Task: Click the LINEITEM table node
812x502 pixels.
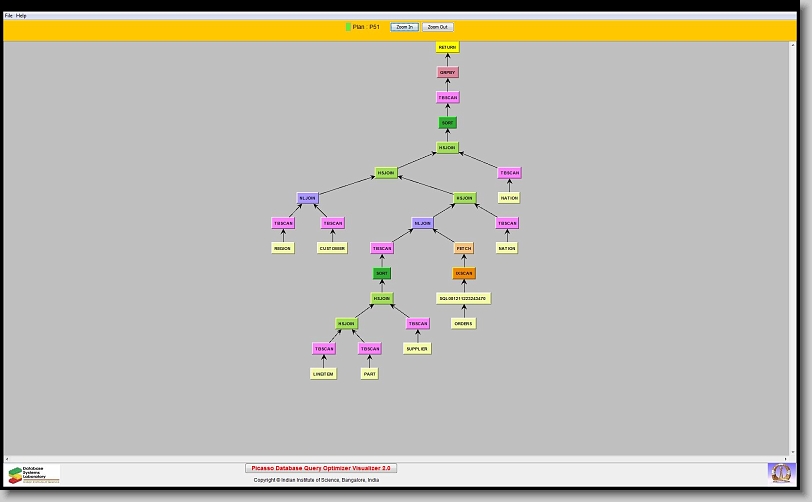Action: 322,374
